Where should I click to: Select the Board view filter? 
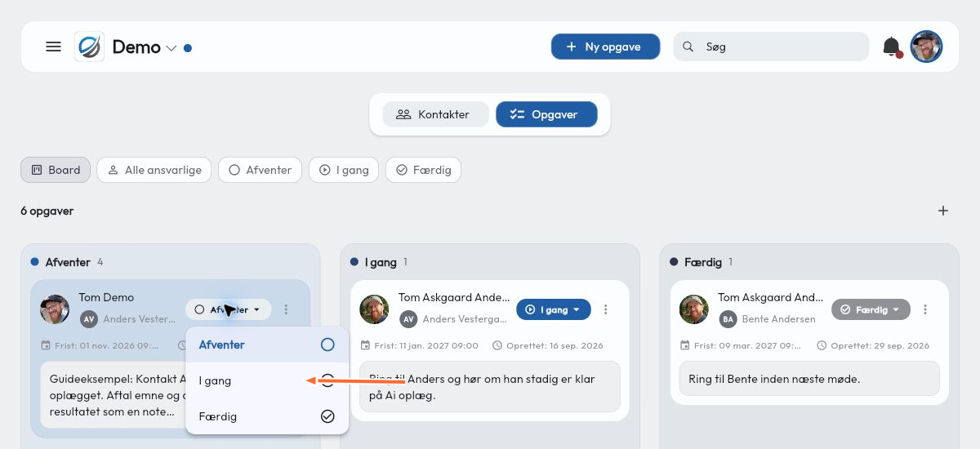pyautogui.click(x=56, y=170)
